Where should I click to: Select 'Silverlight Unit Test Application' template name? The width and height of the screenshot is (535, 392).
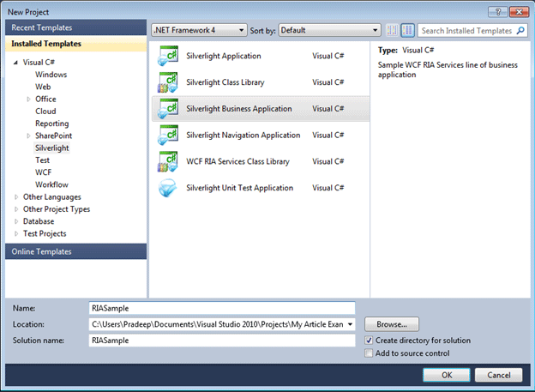[239, 188]
